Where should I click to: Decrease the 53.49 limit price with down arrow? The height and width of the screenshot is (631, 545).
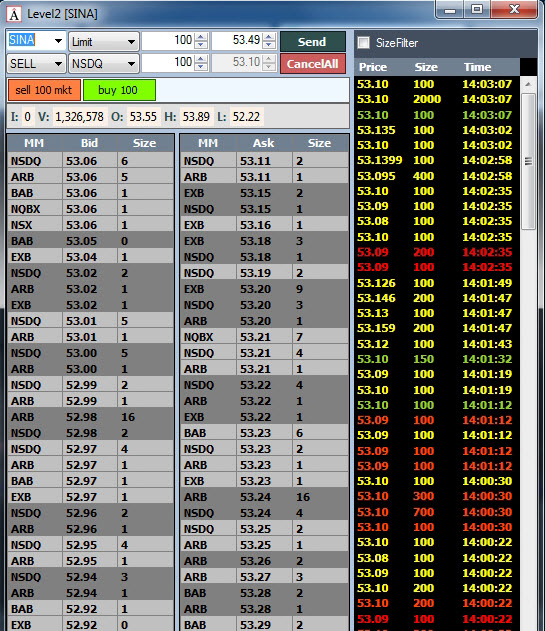point(269,45)
